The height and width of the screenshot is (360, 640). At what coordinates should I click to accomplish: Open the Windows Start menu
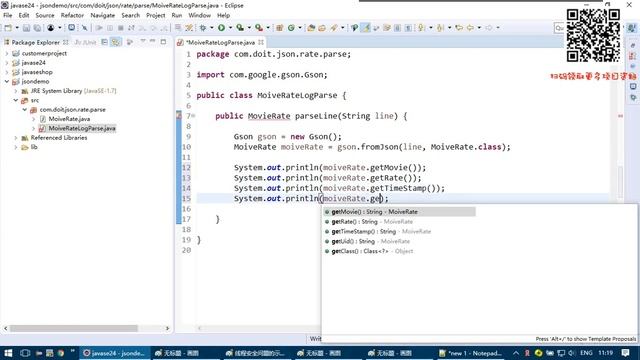pyautogui.click(x=8, y=353)
